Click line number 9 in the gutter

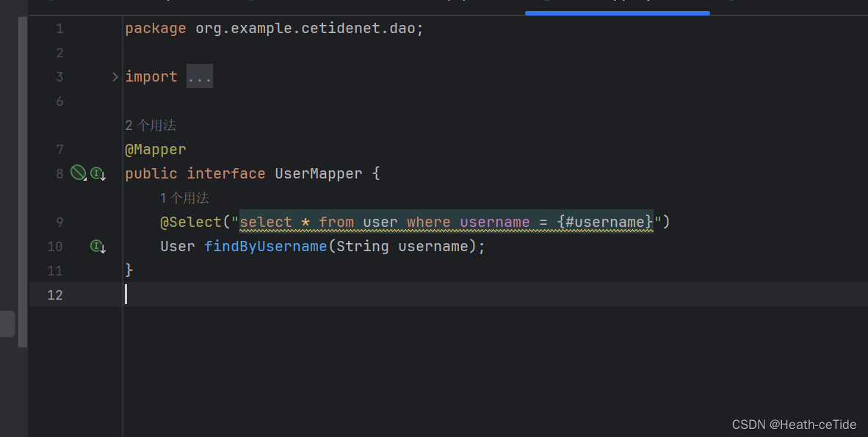59,222
